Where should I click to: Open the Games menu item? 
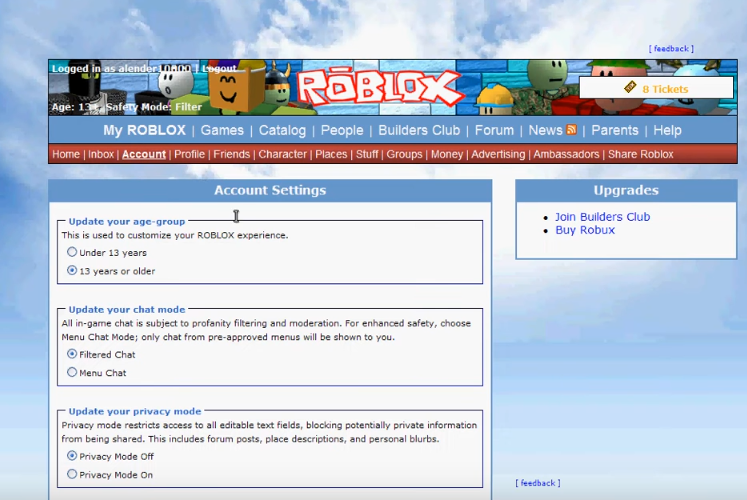222,130
